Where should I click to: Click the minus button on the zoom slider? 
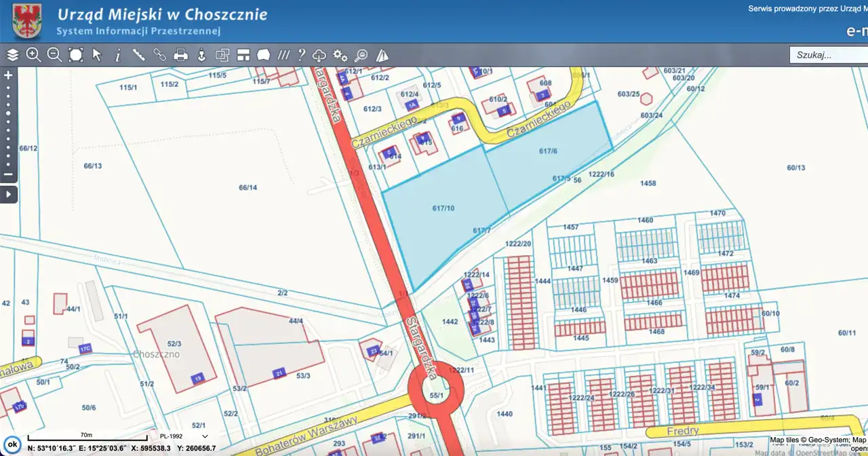[9, 175]
